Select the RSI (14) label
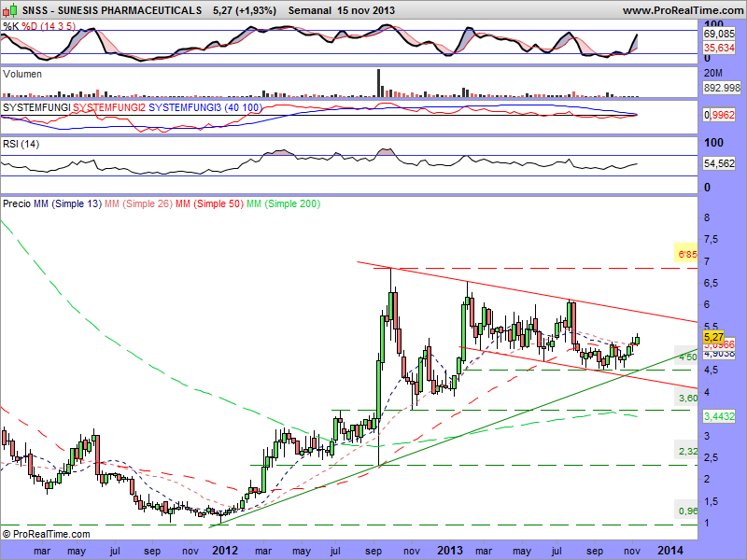Image resolution: width=747 pixels, height=560 pixels. [x=21, y=144]
